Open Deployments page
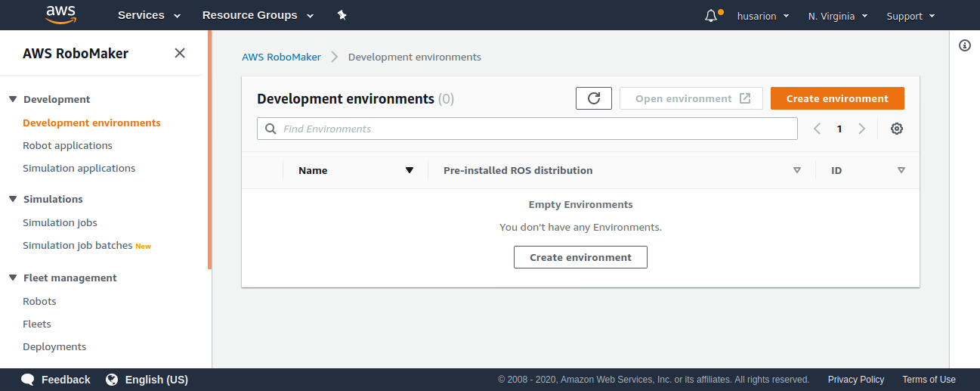The width and height of the screenshot is (980, 391). click(x=54, y=346)
